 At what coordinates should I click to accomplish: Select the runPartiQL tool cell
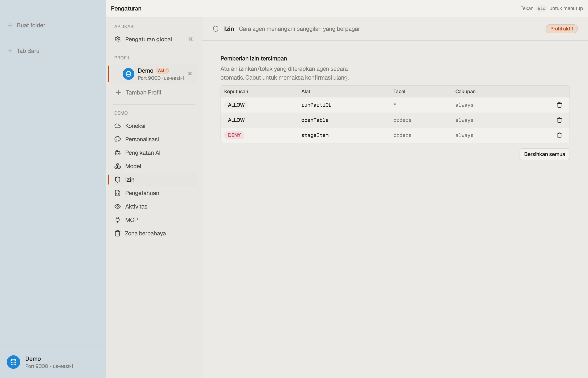tap(316, 105)
